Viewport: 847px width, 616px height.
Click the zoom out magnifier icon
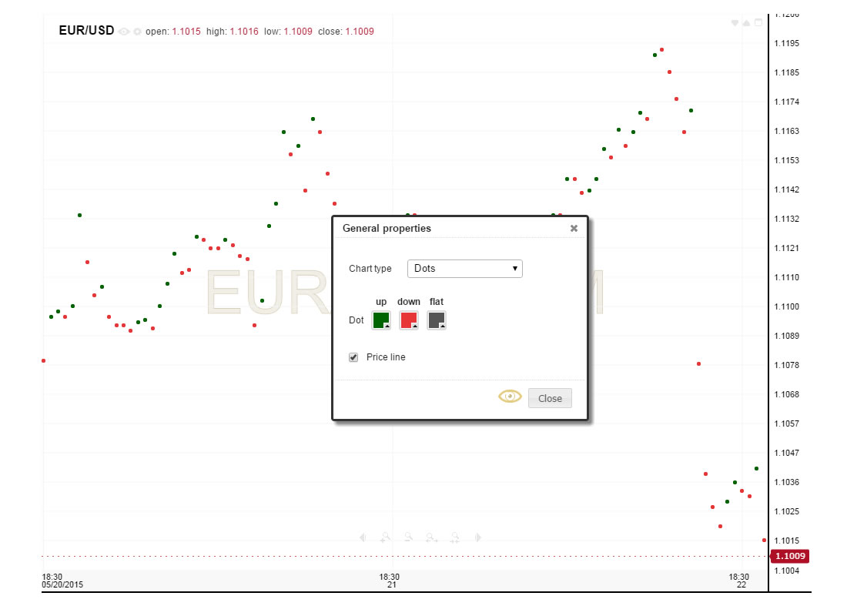coord(409,537)
